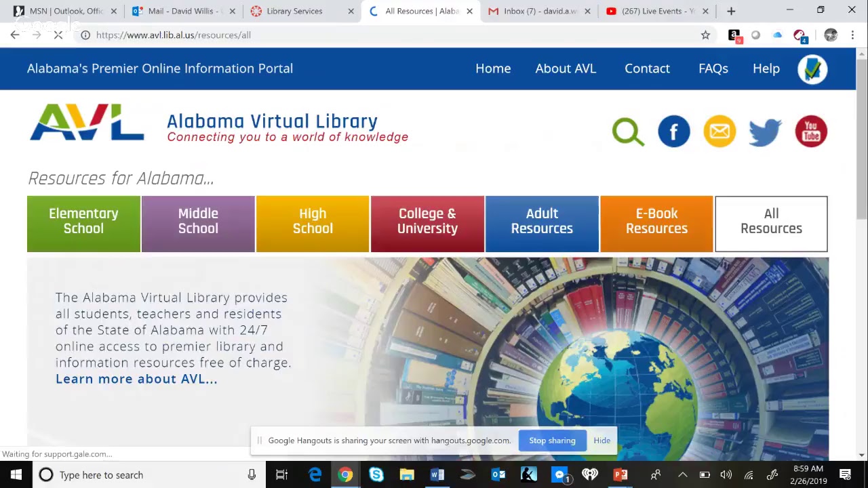Hide the Hangouts screen sharing bar
Viewport: 868px width, 488px height.
point(601,441)
